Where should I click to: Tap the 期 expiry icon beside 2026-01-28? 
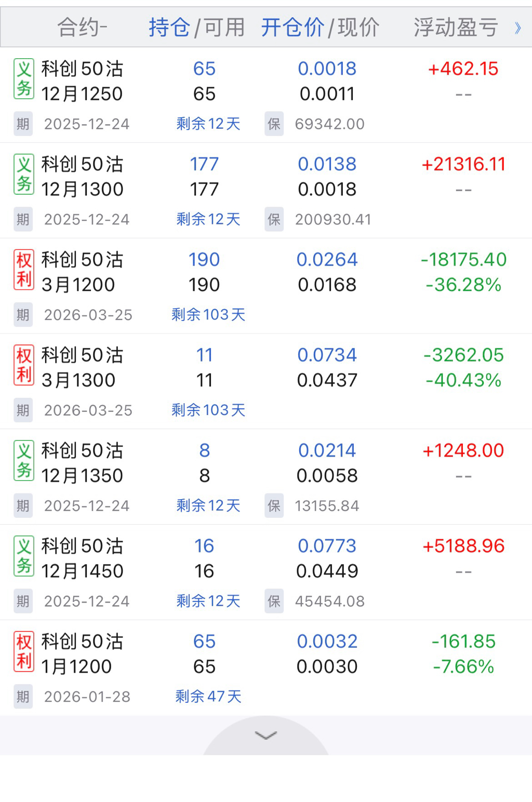tap(23, 697)
